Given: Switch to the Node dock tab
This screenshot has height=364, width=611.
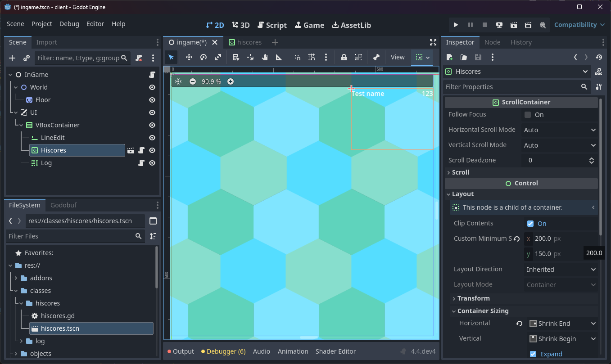Looking at the screenshot, I should point(492,42).
